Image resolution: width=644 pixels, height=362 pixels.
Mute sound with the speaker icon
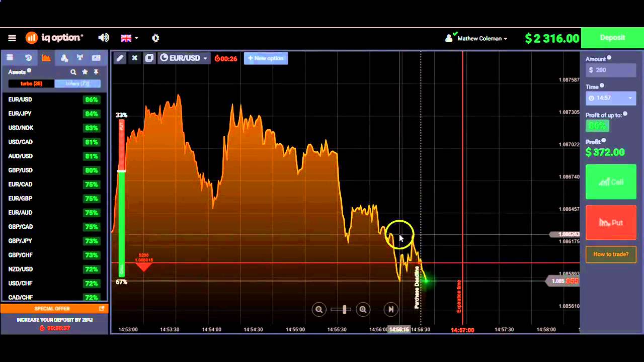[x=104, y=38]
